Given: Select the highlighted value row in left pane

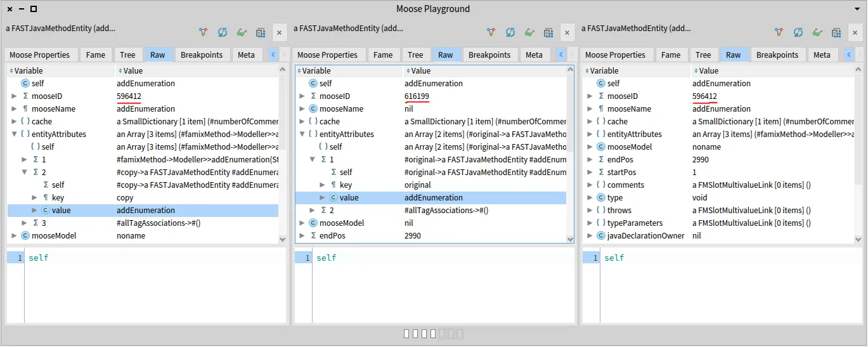Looking at the screenshot, I should [143, 210].
